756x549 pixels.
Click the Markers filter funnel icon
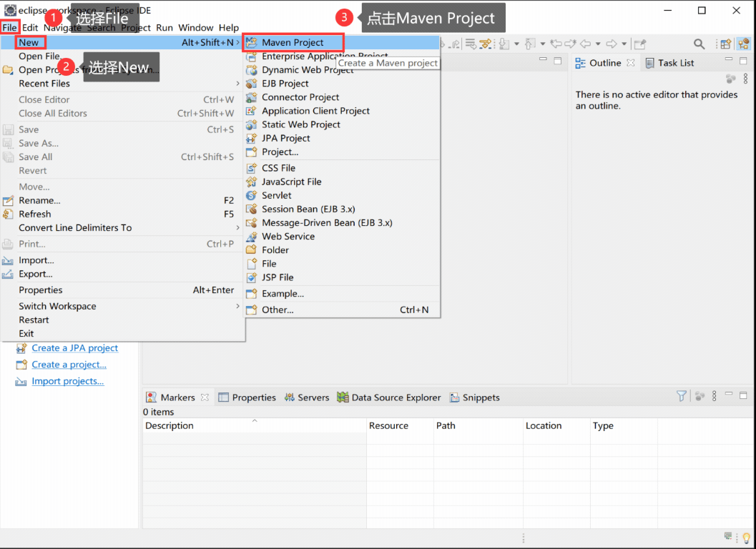coord(682,396)
